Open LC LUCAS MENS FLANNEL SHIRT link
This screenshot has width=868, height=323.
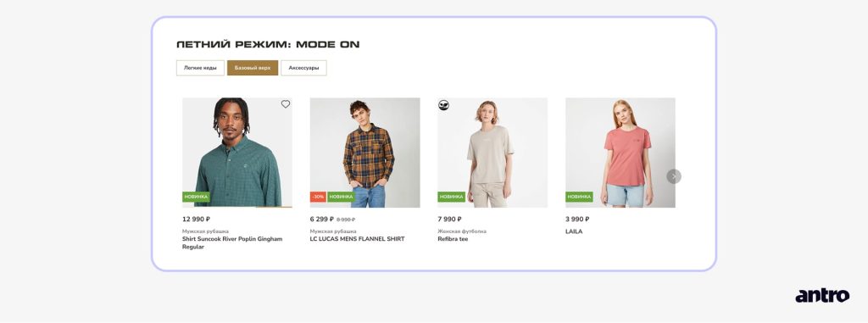coord(357,239)
